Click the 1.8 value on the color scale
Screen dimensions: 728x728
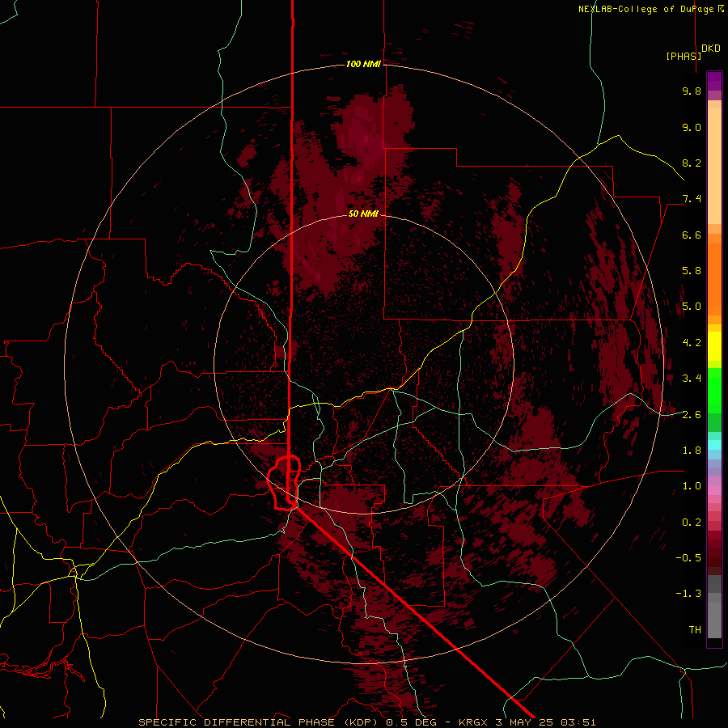pos(692,451)
